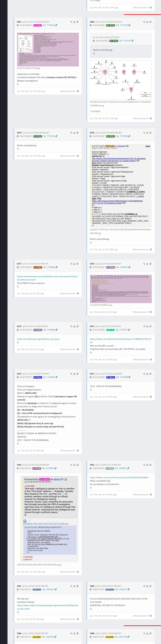Open link No. 7174154 on post 3480

(123, 25)
